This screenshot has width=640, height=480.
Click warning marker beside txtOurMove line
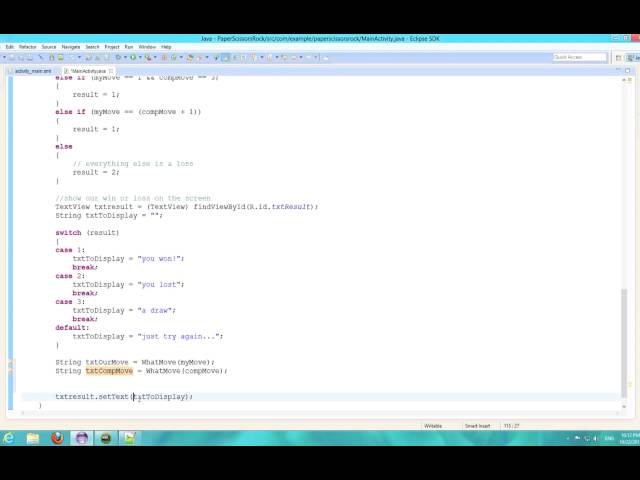[11, 362]
